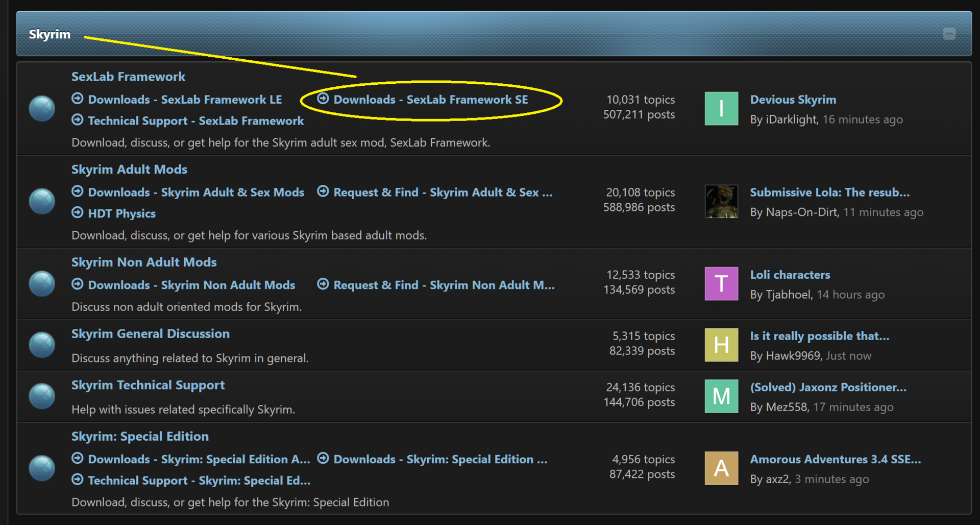Open Downloads - Skyrim Adult & Sex Mods
Image resolution: width=980 pixels, height=525 pixels.
[x=196, y=193]
